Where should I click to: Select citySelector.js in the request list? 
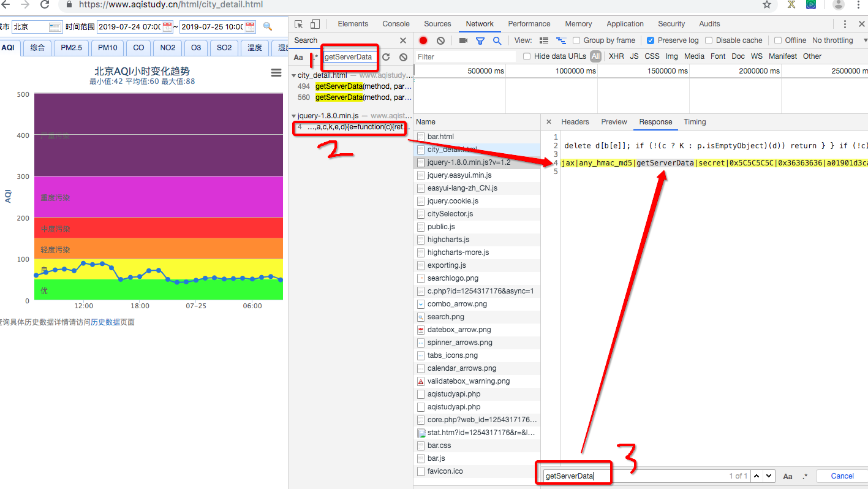click(x=478, y=214)
